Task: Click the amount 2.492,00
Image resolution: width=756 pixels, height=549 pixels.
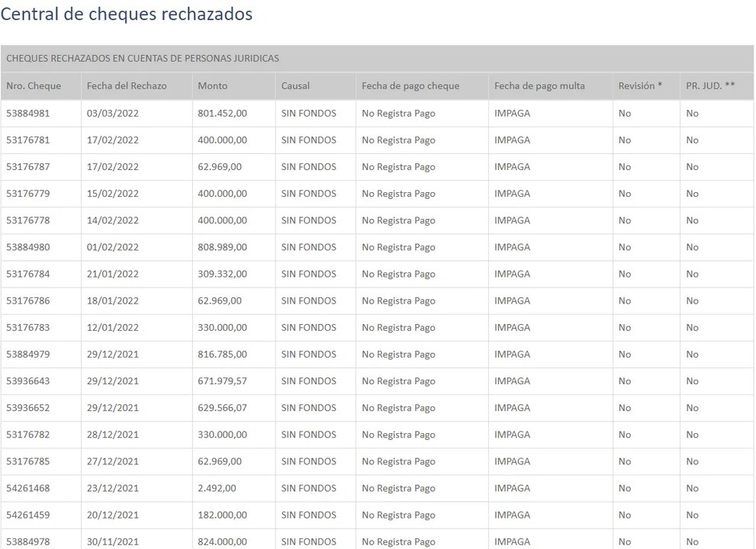Action: point(217,488)
